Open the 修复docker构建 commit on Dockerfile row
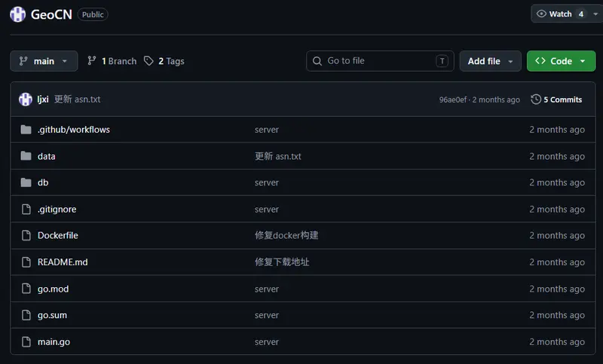The image size is (603, 364). point(286,235)
